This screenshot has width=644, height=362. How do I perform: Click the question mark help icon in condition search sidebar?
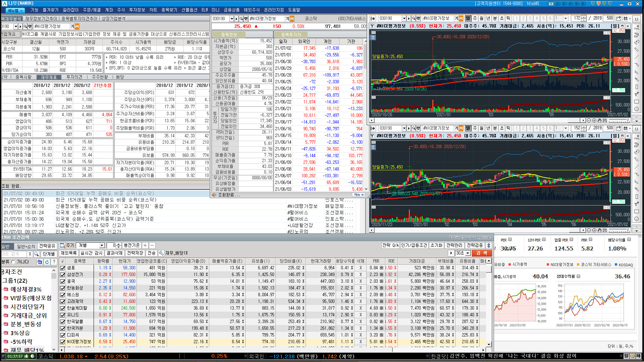[x=54, y=262]
